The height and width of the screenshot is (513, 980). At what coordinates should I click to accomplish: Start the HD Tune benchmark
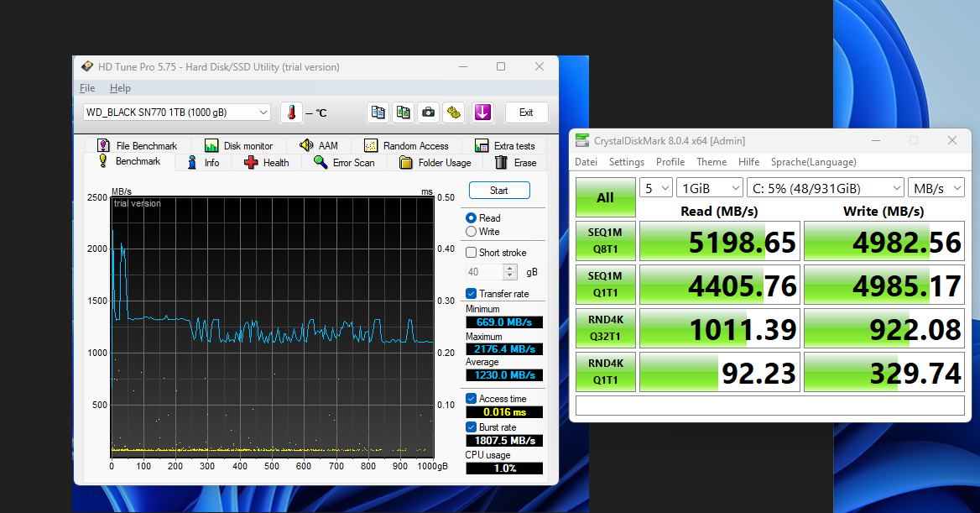[x=499, y=191]
